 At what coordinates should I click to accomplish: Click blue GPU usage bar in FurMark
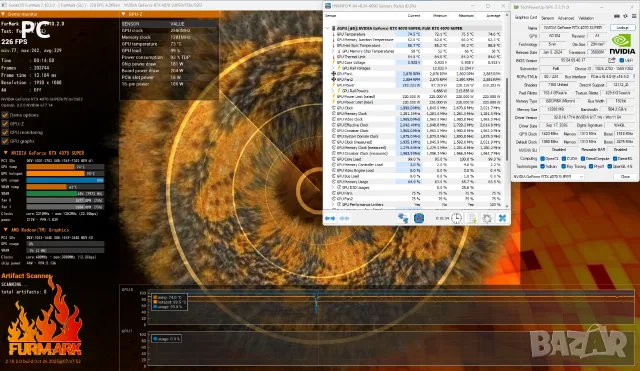click(x=65, y=180)
